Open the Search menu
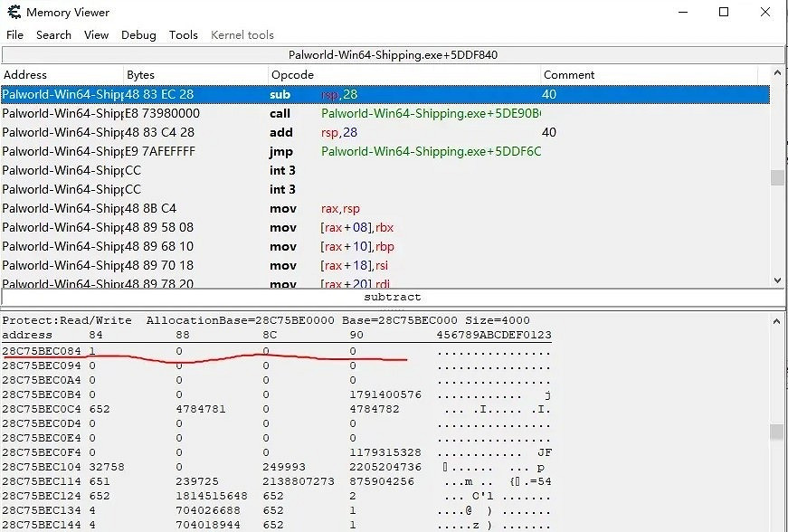 tap(53, 35)
